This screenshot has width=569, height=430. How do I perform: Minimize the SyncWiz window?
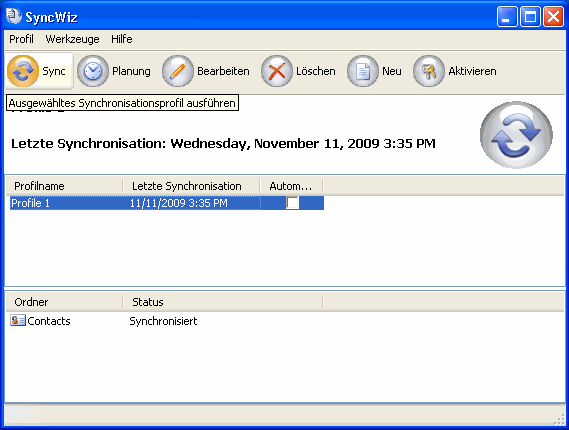pos(507,17)
